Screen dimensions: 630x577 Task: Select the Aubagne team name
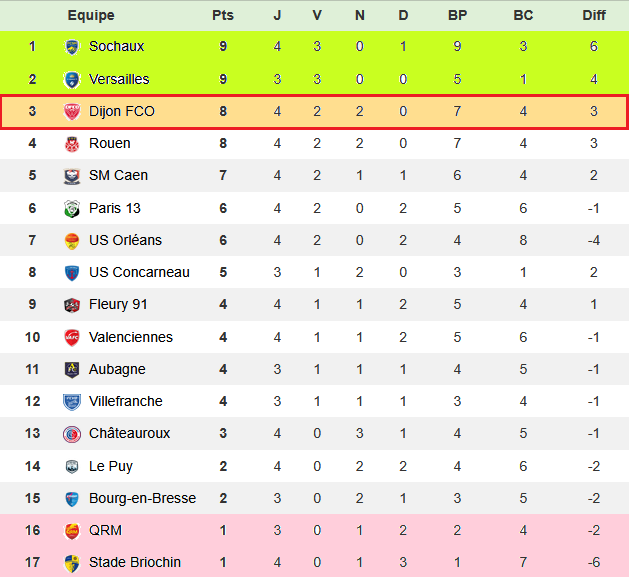point(117,369)
